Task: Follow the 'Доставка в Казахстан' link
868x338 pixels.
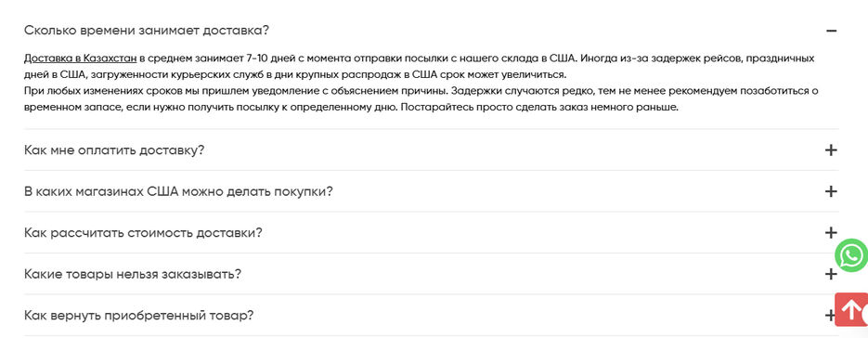Action: (x=80, y=58)
